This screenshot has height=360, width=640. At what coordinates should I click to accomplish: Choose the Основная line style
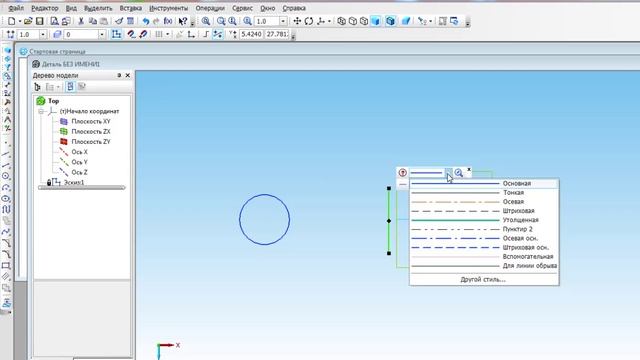pos(484,184)
